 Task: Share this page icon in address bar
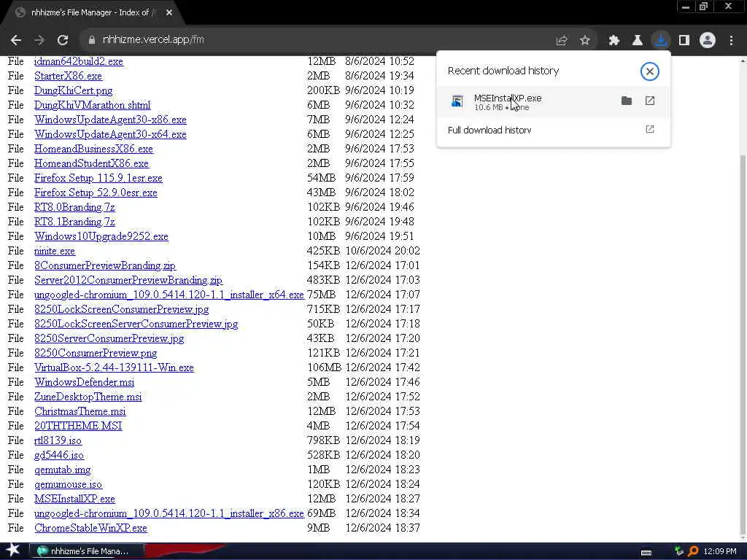(x=562, y=41)
